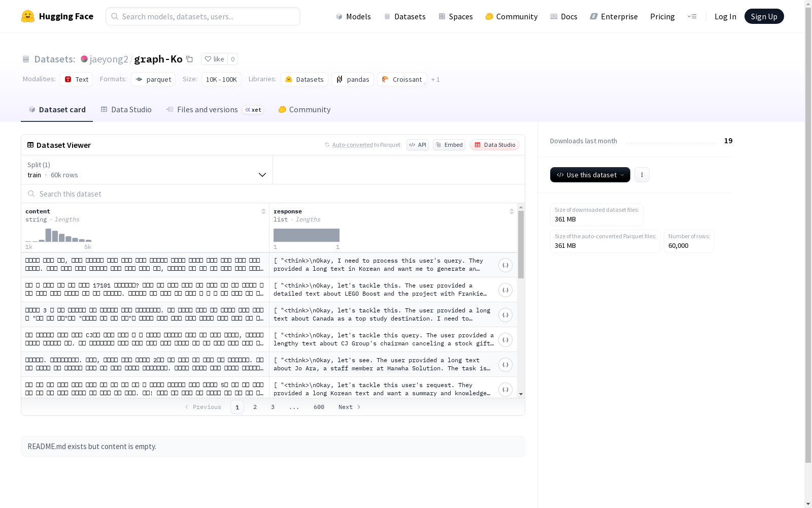The height and width of the screenshot is (508, 812).
Task: Click the Datasets icon before the title
Action: (x=26, y=59)
